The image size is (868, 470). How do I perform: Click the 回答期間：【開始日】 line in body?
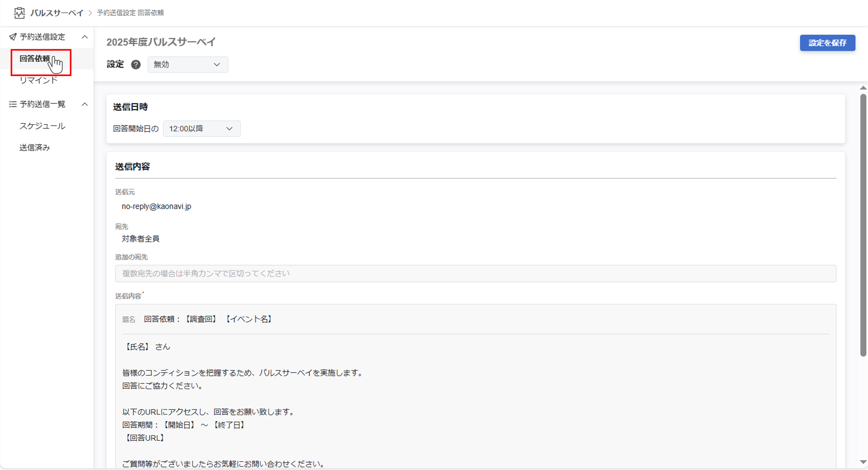tap(184, 425)
